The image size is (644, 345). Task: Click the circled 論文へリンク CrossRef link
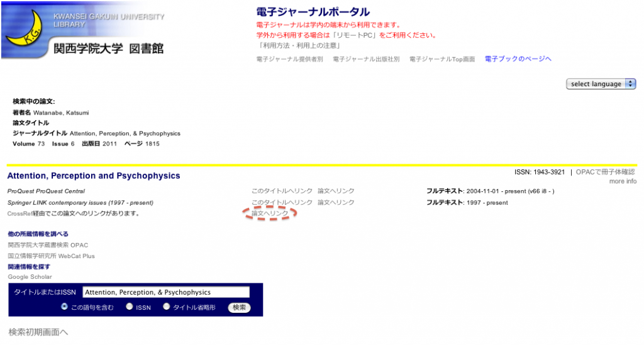coord(270,214)
